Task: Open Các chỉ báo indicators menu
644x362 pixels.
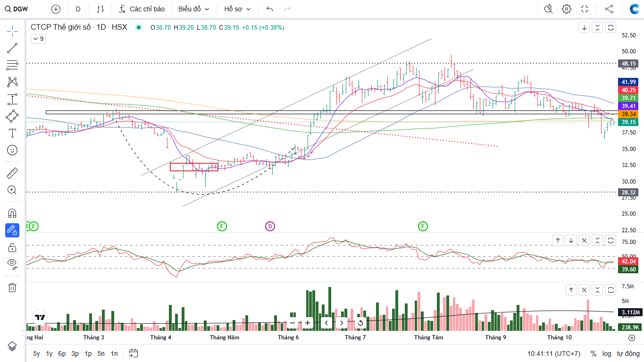Action: click(x=142, y=9)
